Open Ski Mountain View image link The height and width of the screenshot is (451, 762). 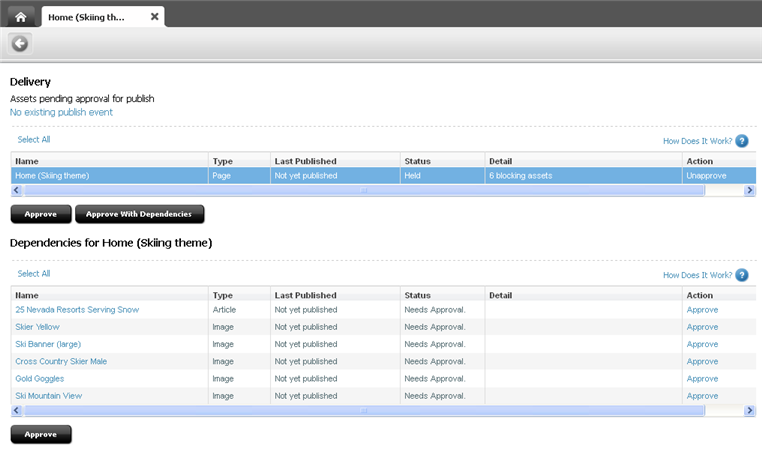pos(49,396)
